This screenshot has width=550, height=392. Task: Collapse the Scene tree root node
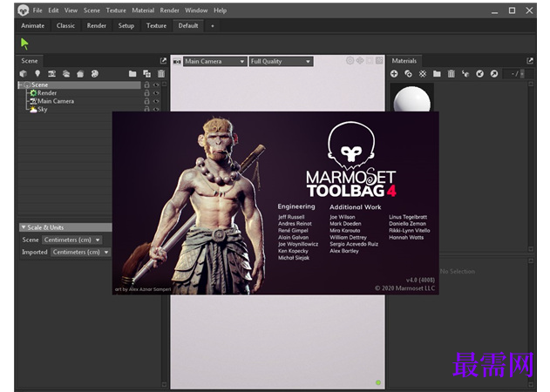click(20, 84)
